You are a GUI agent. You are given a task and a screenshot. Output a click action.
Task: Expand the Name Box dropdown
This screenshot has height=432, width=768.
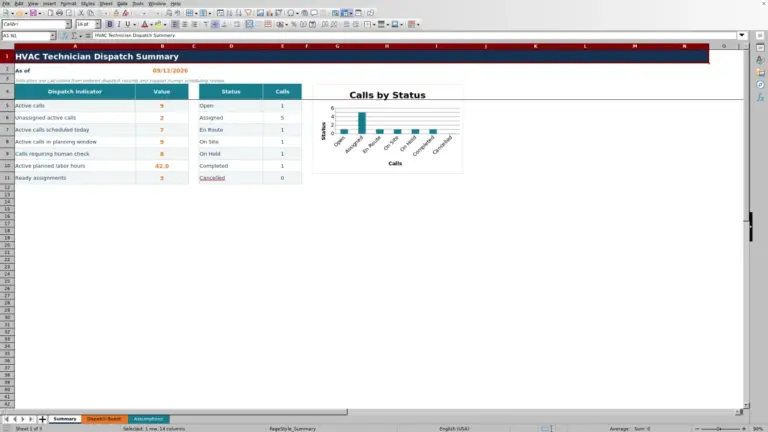[x=52, y=36]
